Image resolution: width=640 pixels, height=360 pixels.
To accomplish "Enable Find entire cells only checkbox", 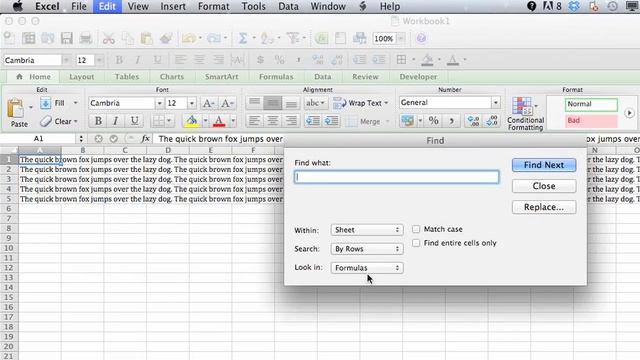I will [x=416, y=243].
